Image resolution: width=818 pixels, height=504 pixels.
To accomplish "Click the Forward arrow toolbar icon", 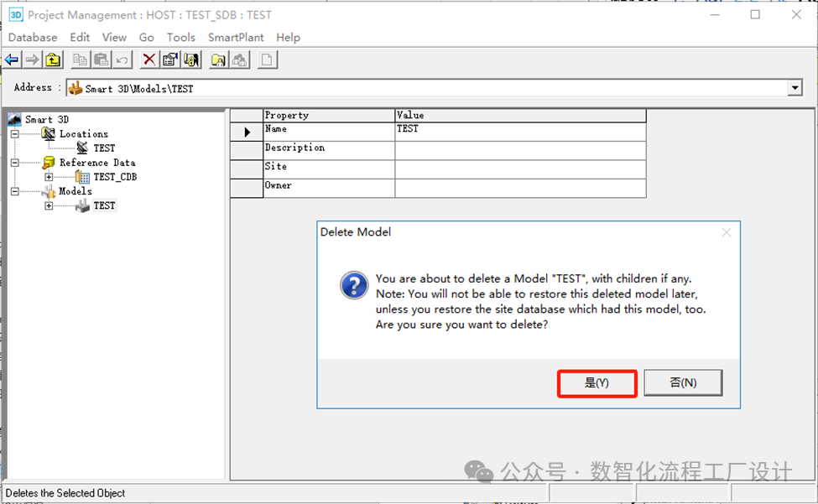I will [33, 60].
